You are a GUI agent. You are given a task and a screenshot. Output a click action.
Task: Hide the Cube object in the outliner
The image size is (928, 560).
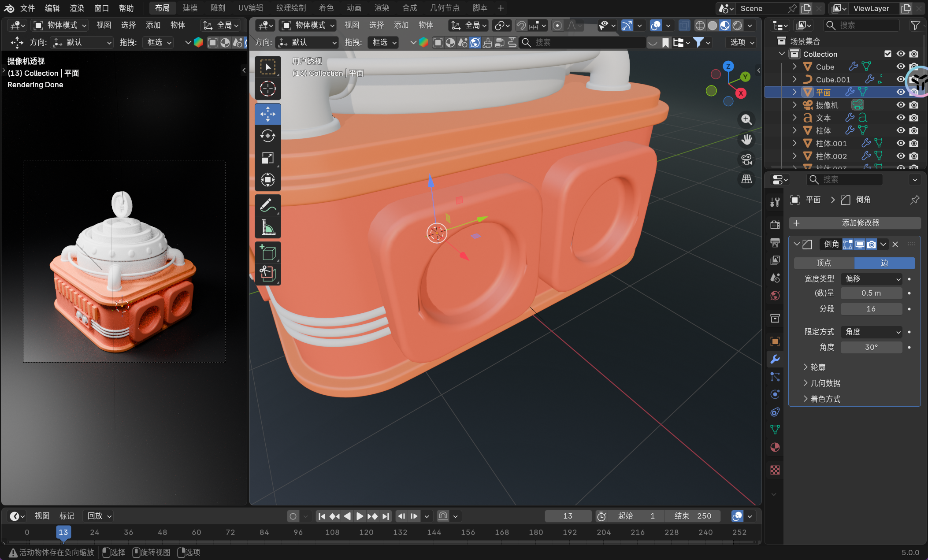901,67
